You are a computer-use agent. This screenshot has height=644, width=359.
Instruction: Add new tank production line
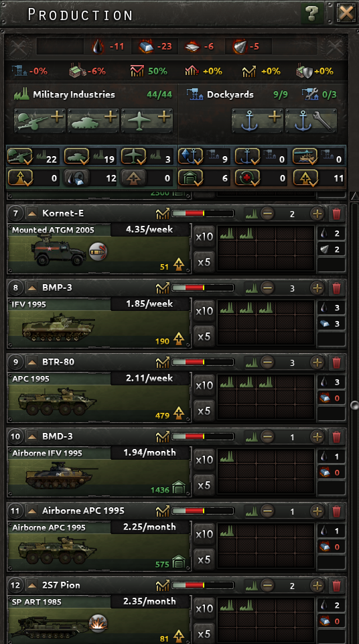[93, 121]
